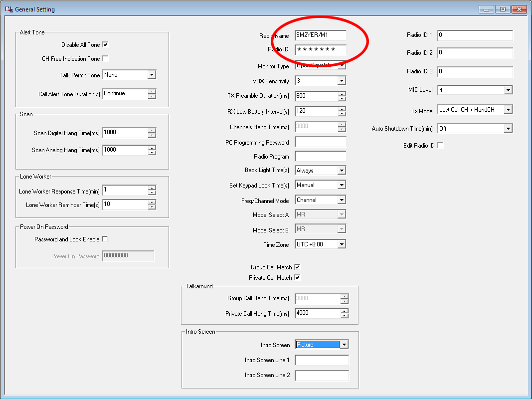Increase the TX Preamble Duration value
Image resolution: width=532 pixels, height=399 pixels.
(x=342, y=94)
